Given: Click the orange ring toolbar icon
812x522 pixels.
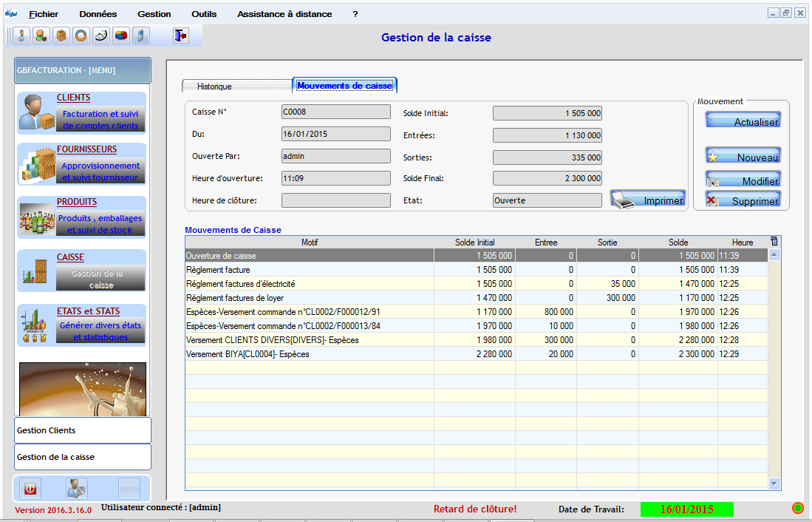Looking at the screenshot, I should [81, 35].
